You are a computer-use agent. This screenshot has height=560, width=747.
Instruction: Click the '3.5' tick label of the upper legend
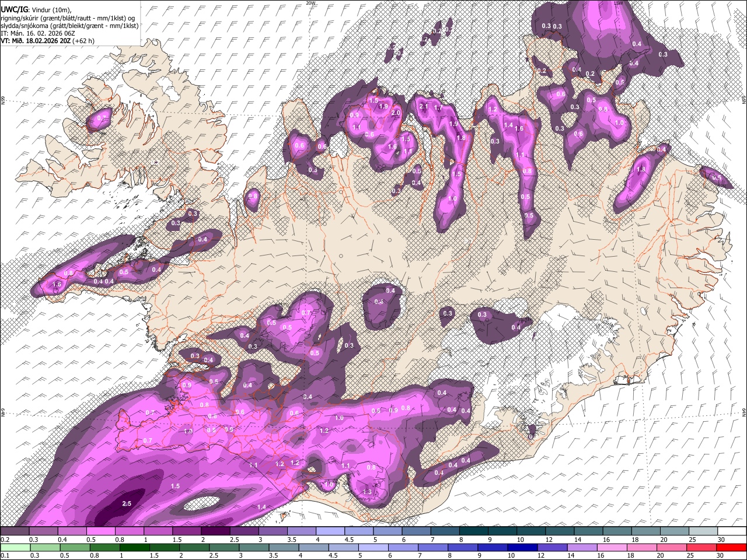[292, 540]
